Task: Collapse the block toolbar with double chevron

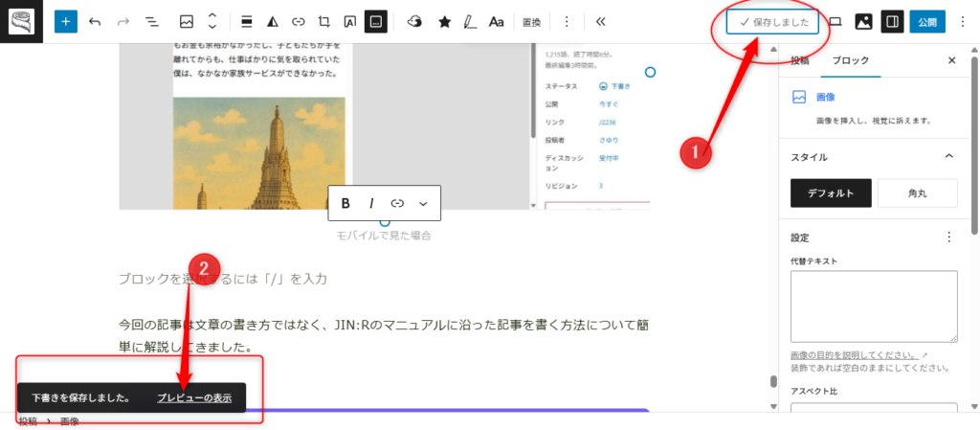Action: (x=601, y=22)
